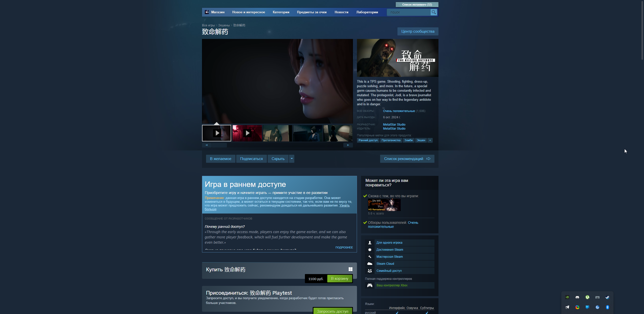Click the search magnifier icon
The width and height of the screenshot is (644, 314).
(434, 12)
